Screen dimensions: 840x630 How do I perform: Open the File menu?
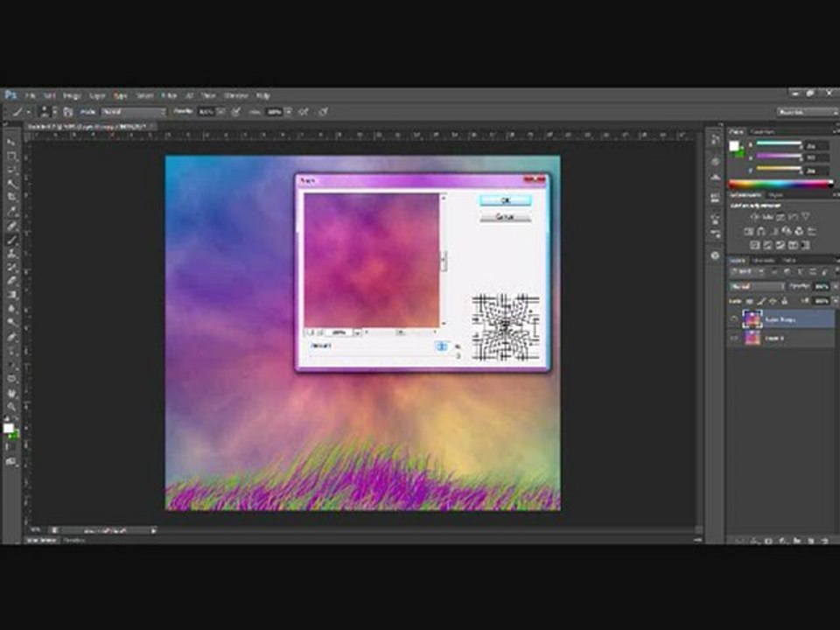[x=31, y=95]
